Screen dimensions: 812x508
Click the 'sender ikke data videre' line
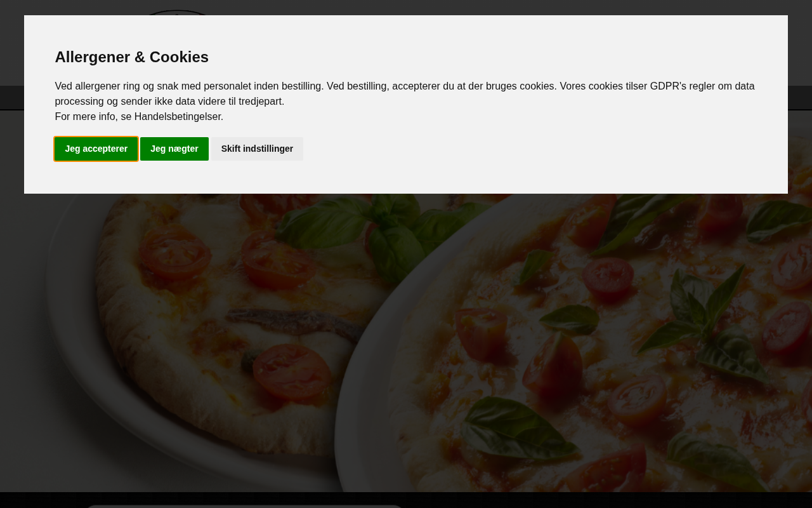click(x=169, y=102)
